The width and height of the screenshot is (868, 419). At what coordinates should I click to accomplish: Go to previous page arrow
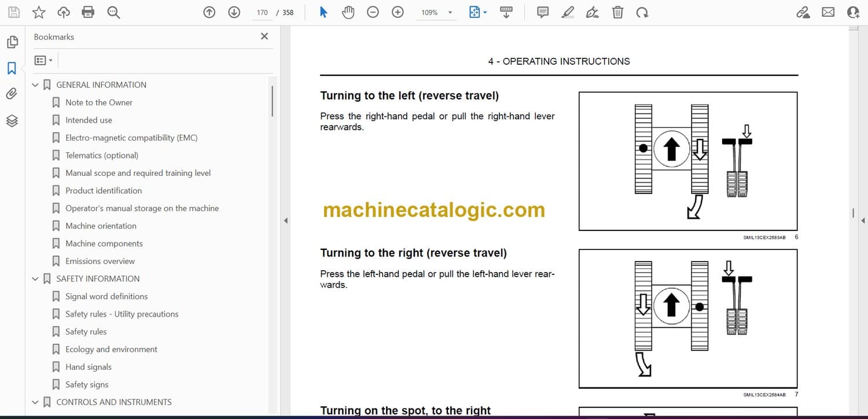[209, 12]
